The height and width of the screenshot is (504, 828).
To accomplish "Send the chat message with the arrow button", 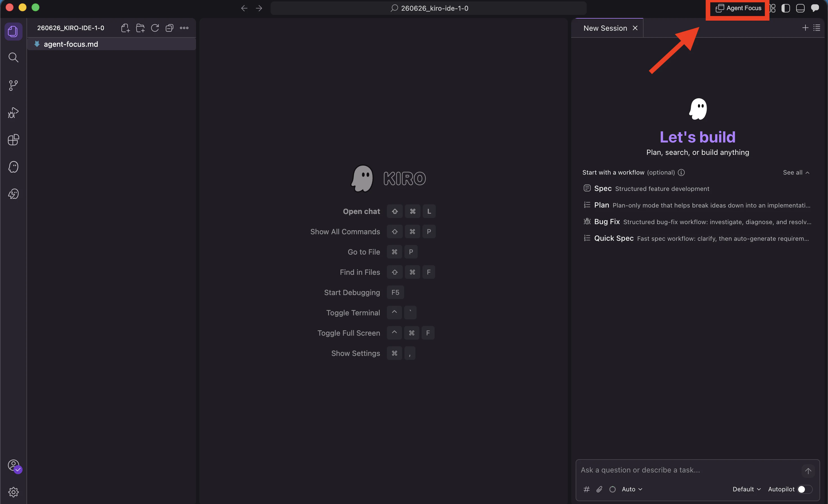I will pos(808,471).
